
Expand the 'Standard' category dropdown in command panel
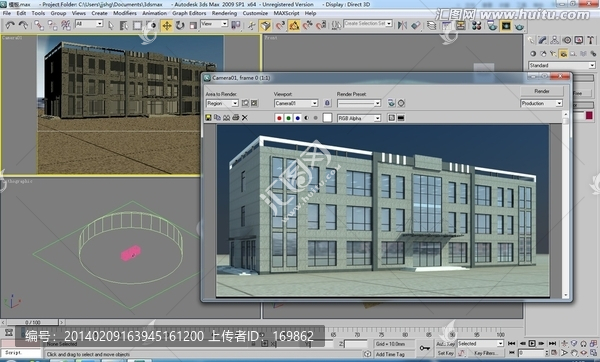click(x=562, y=65)
